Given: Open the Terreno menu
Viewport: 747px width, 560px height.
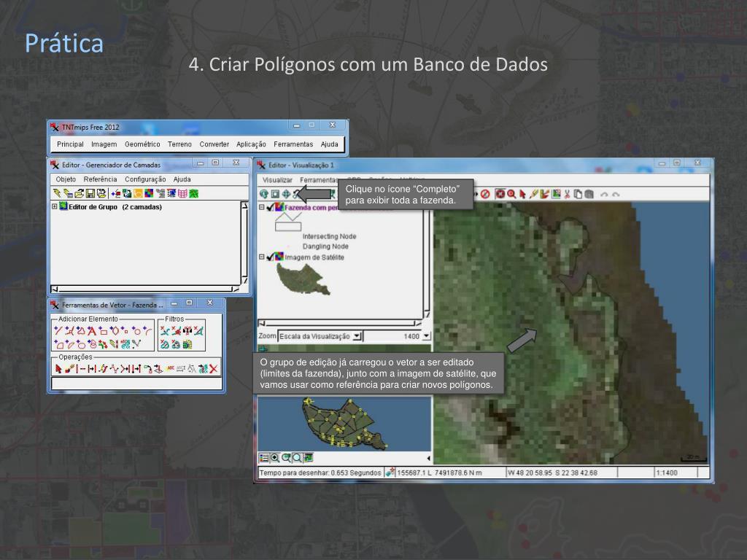Looking at the screenshot, I should (x=179, y=144).
